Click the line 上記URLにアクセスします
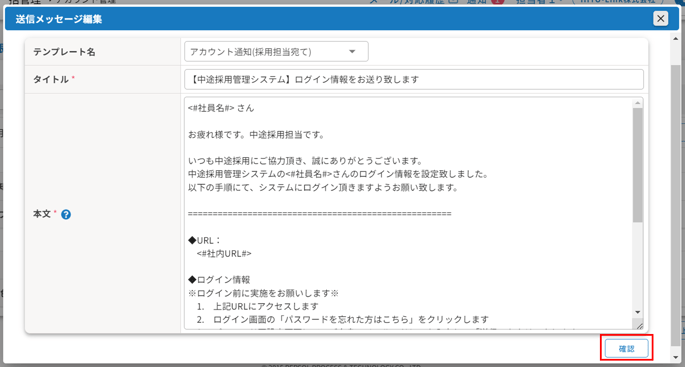This screenshot has height=367, width=685. 266,306
